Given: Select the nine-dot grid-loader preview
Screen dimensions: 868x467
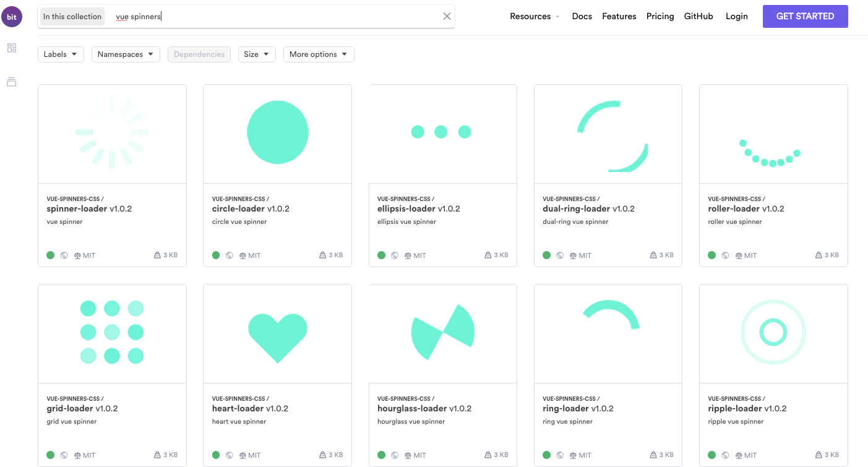Looking at the screenshot, I should click(112, 333).
